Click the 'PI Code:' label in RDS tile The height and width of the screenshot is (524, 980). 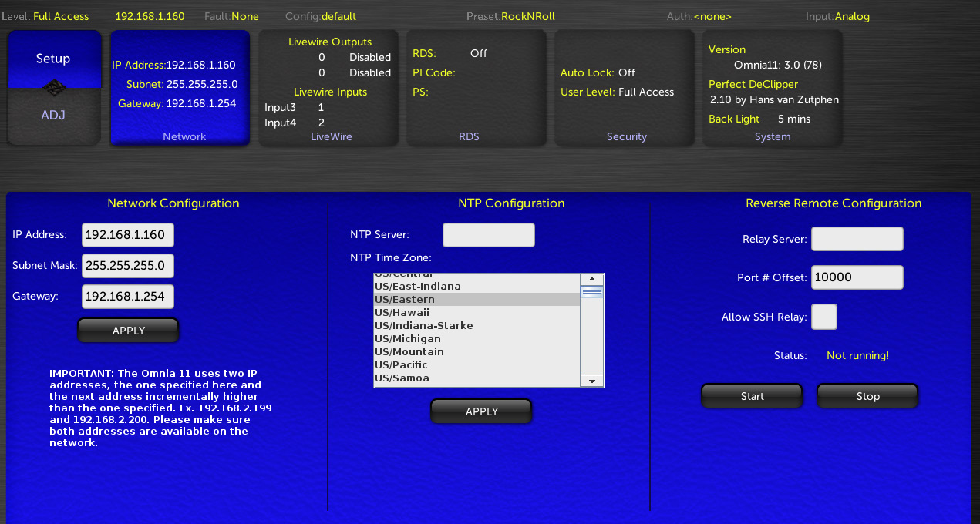point(434,72)
